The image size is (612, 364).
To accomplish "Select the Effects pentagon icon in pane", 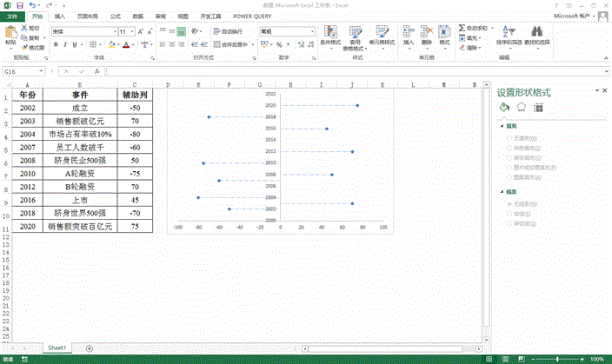I will [522, 107].
